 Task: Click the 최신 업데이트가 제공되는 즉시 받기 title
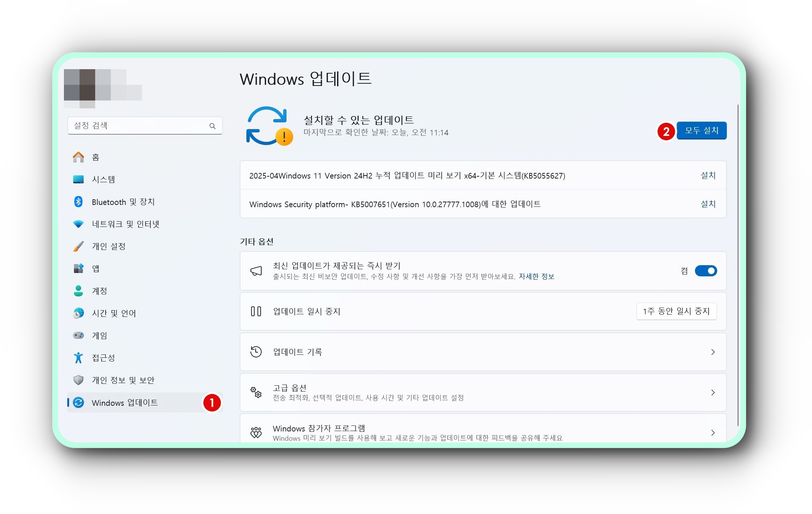pyautogui.click(x=337, y=266)
